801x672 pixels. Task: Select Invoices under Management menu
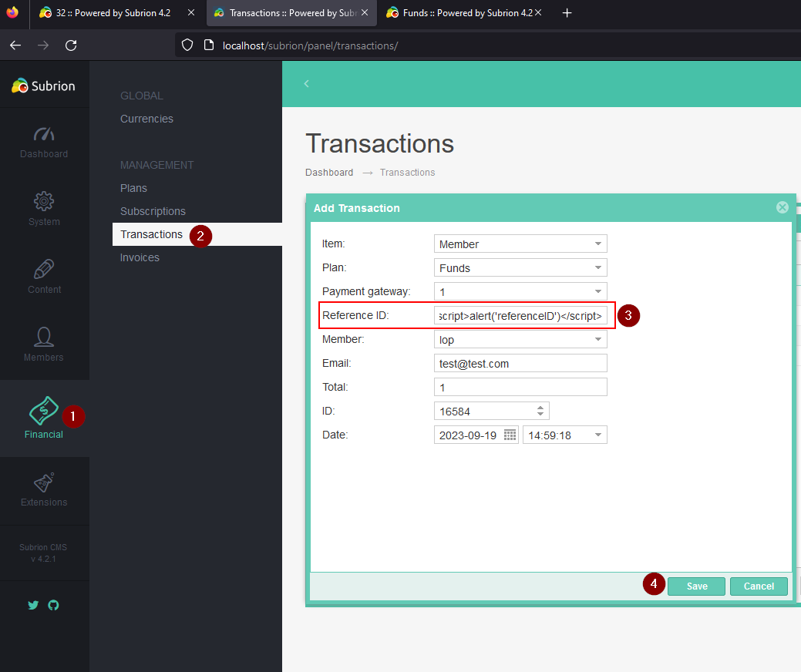click(x=140, y=257)
